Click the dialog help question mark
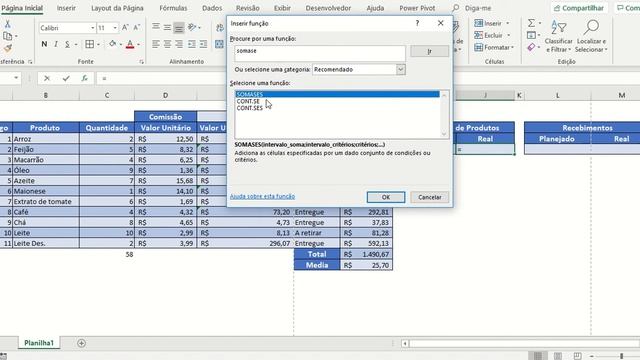 [x=417, y=23]
